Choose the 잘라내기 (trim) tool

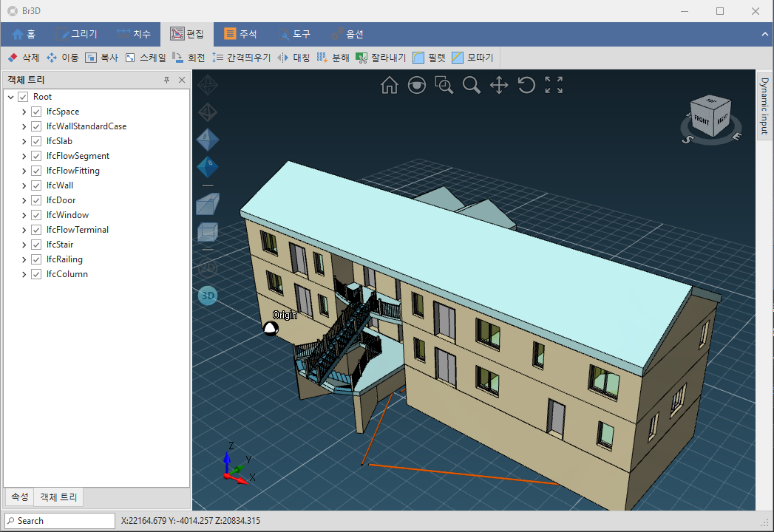tap(380, 58)
